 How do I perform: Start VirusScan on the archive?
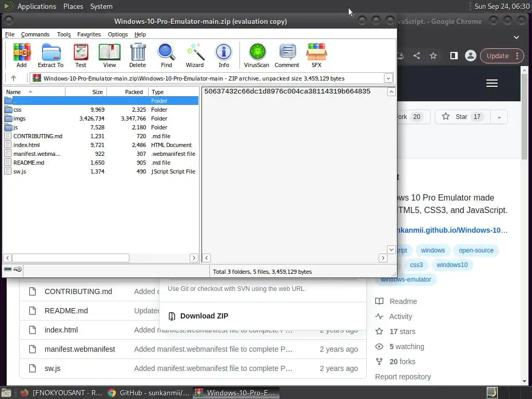257,55
